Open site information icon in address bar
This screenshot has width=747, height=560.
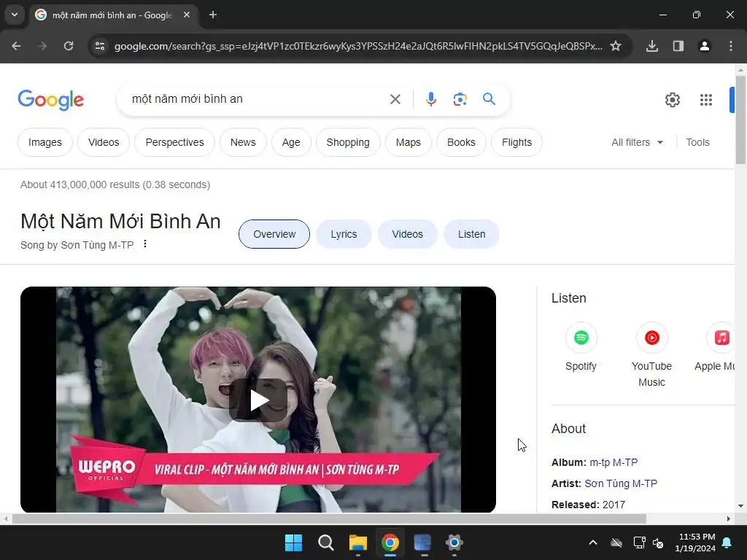(x=100, y=46)
